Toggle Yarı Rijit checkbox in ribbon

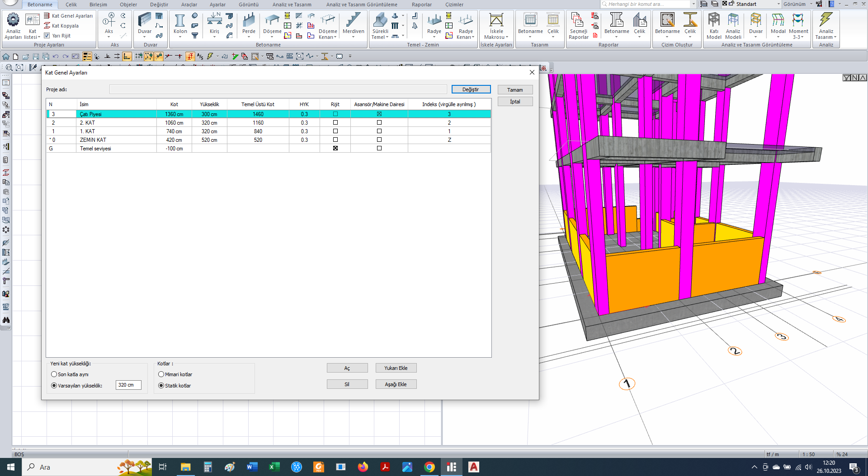click(x=47, y=36)
